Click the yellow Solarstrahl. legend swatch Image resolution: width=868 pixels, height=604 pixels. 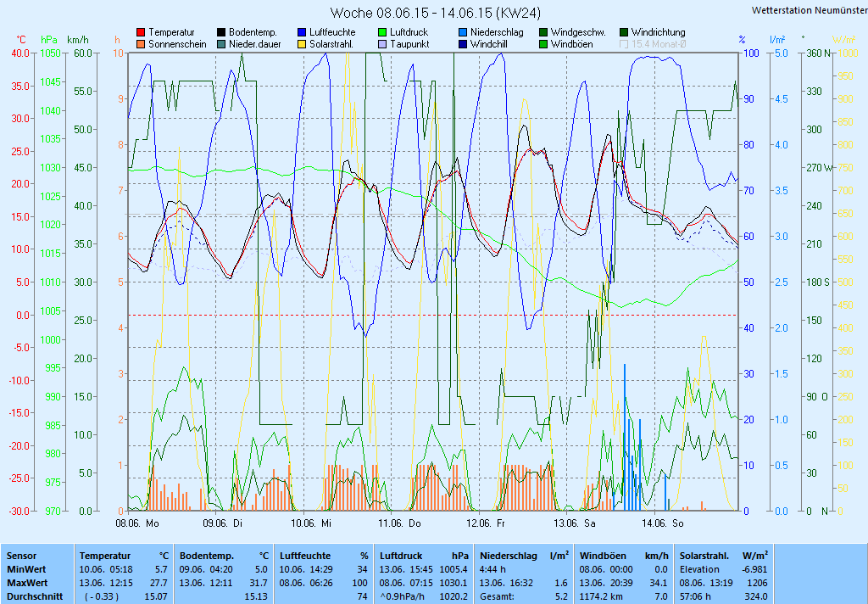[x=302, y=44]
